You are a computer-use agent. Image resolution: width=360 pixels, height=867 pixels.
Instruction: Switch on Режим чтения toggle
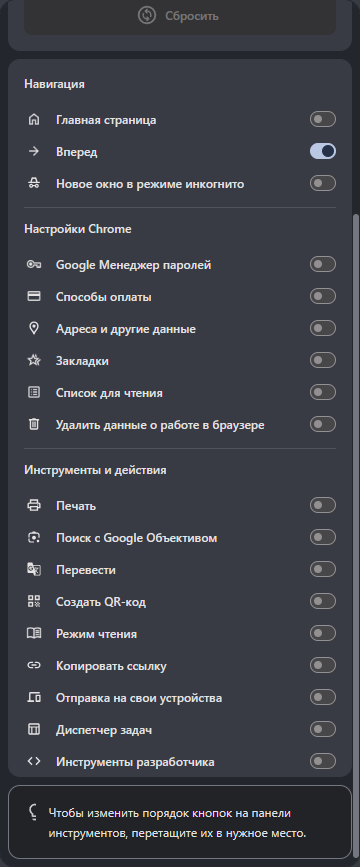323,634
